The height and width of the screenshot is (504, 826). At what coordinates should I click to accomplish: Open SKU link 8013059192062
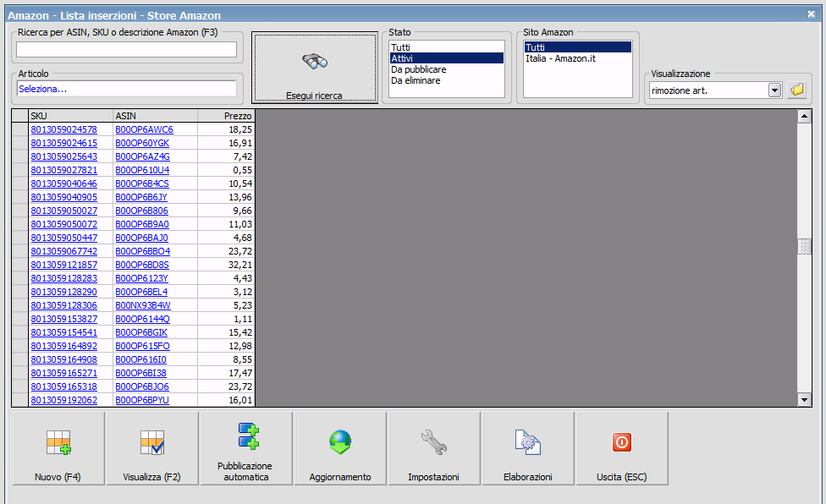coord(64,400)
